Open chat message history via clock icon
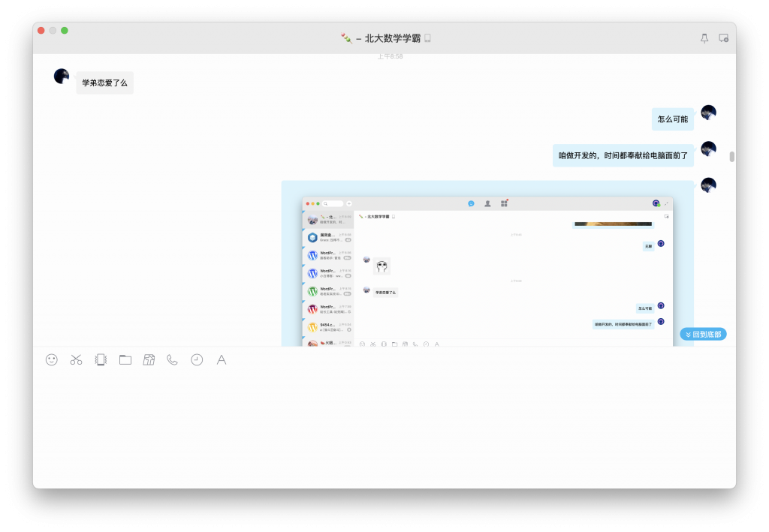769x532 pixels. tap(196, 360)
